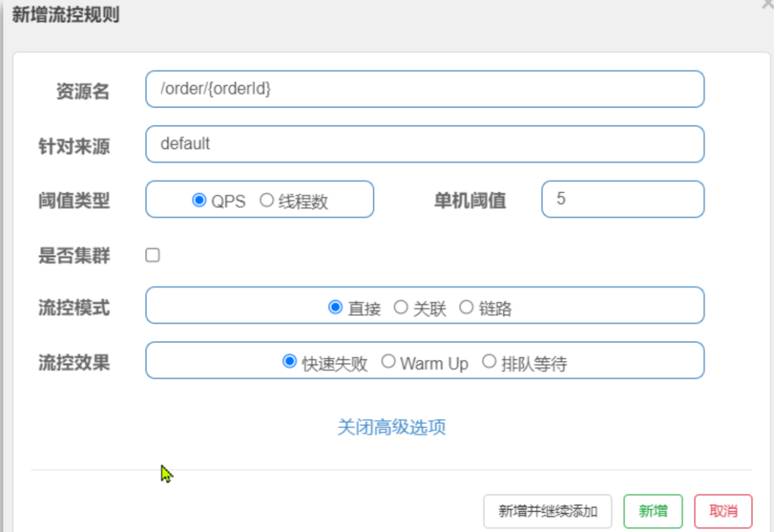Click the 阈值类型 label
Image resolution: width=774 pixels, height=532 pixels.
[74, 200]
